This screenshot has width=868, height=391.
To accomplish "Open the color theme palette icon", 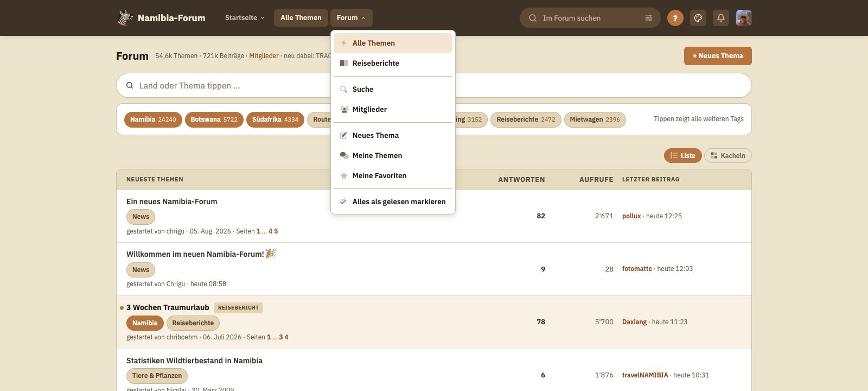I will click(698, 18).
